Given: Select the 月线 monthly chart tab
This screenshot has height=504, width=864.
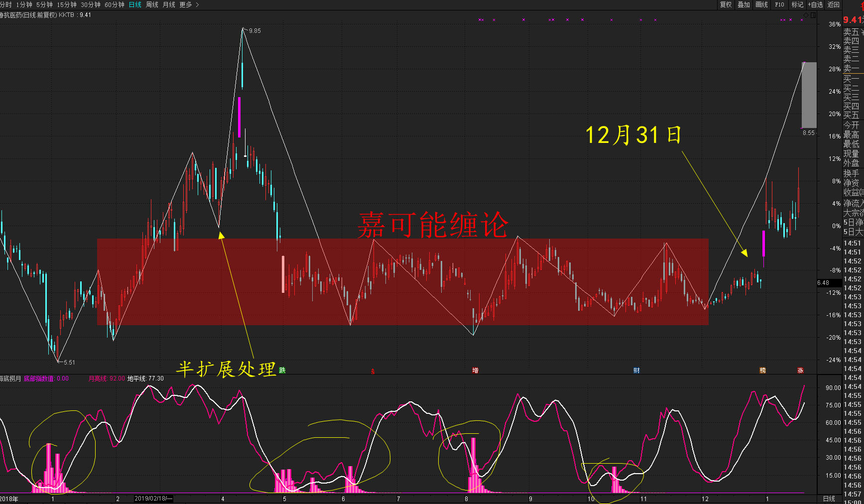Looking at the screenshot, I should coord(169,4).
